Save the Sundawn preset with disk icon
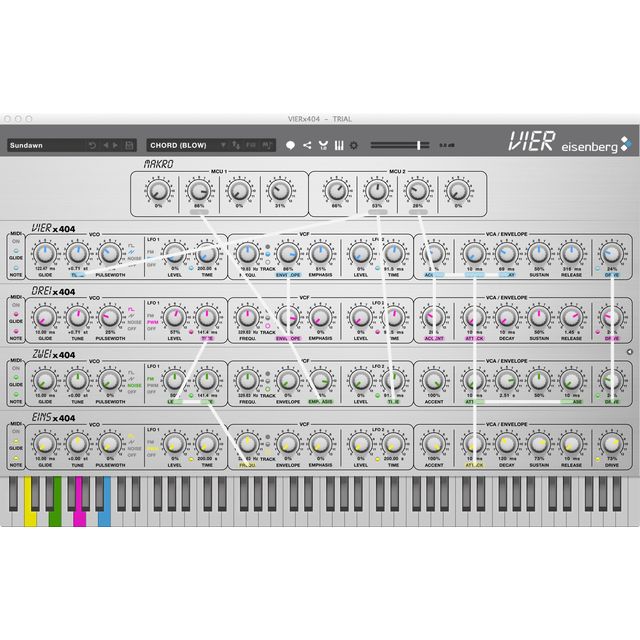The height and width of the screenshot is (640, 640). click(x=129, y=145)
